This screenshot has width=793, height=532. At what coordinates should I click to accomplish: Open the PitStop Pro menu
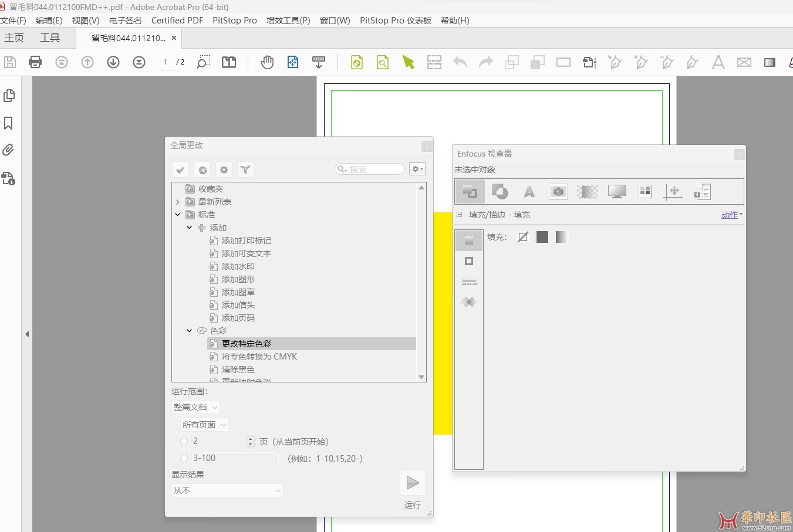[x=234, y=21]
